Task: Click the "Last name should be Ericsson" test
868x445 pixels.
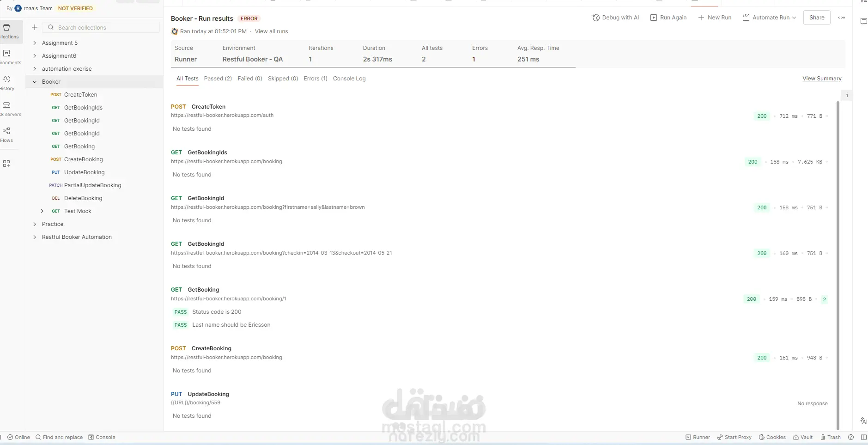Action: click(231, 325)
